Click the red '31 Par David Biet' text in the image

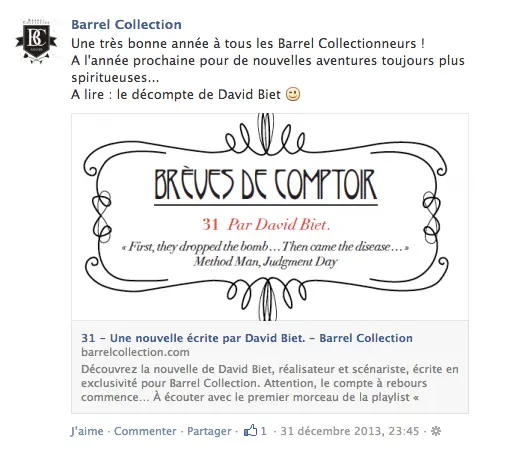click(266, 225)
